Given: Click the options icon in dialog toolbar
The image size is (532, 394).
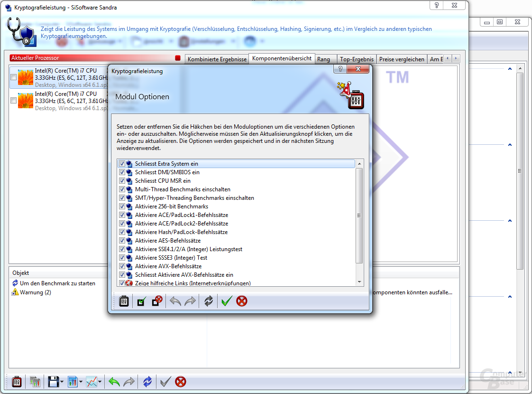Looking at the screenshot, I should click(124, 301).
